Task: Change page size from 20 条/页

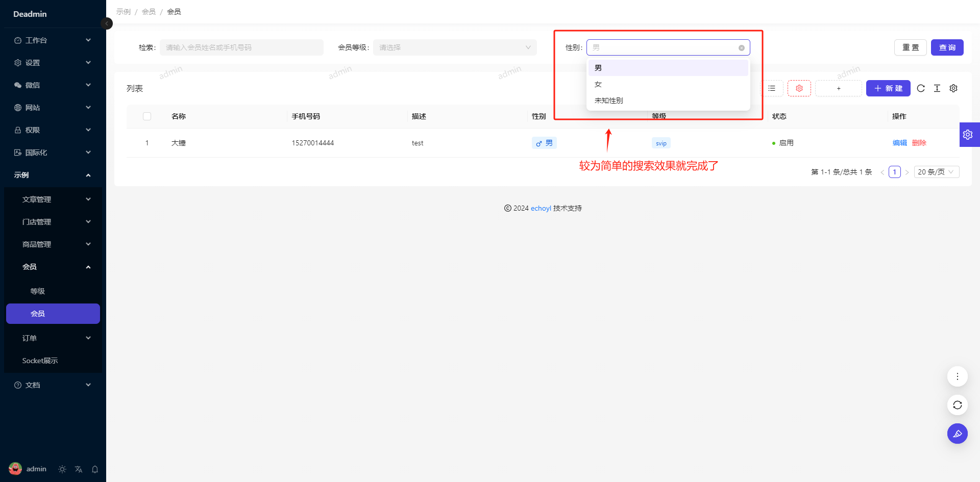Action: (x=936, y=172)
